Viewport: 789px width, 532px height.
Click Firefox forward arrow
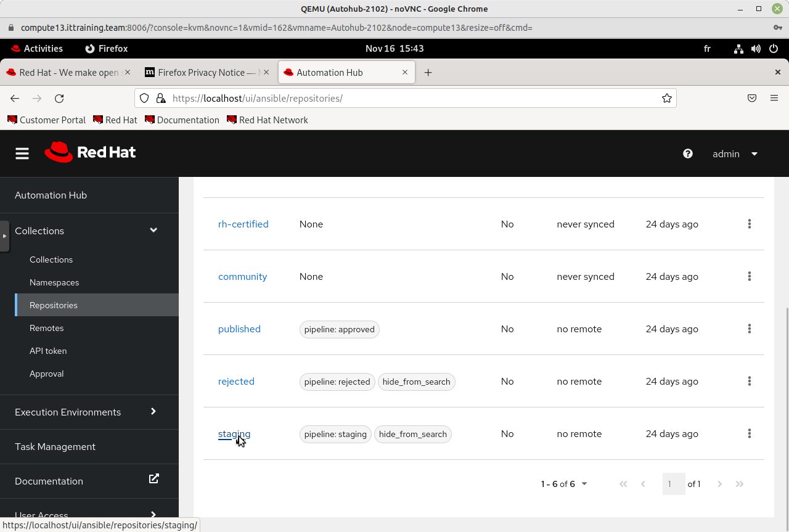(x=37, y=98)
